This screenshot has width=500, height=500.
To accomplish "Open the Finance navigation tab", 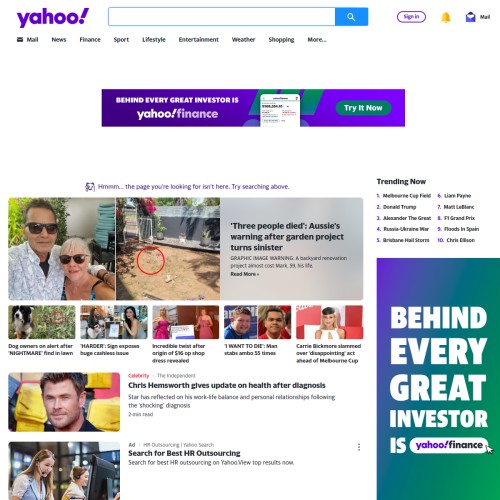I will pos(90,40).
